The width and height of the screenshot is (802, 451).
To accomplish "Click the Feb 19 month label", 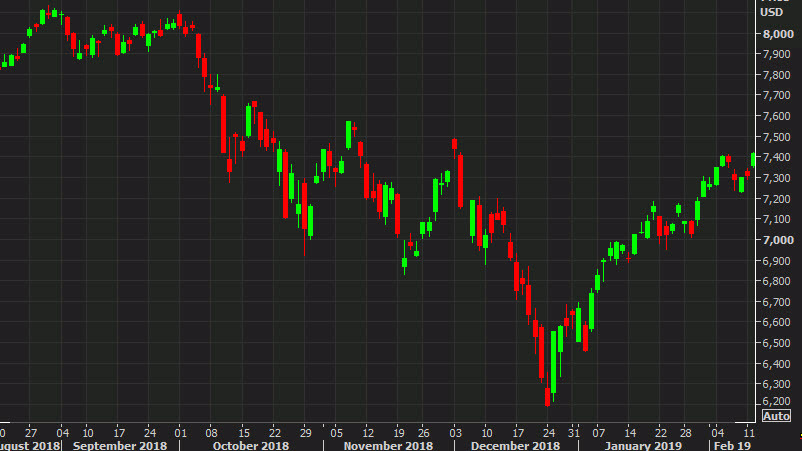I will pos(733,443).
